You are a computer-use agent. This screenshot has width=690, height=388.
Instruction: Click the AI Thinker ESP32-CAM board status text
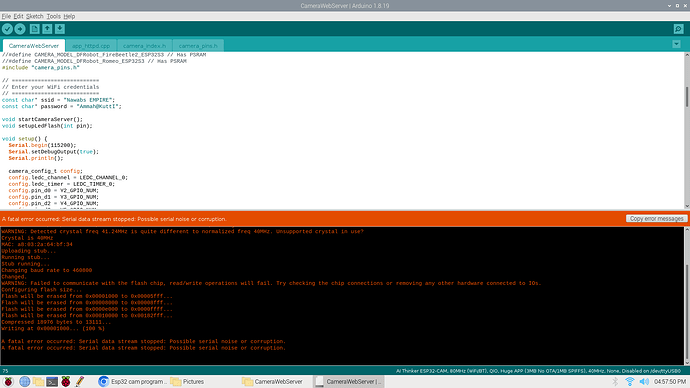point(538,371)
